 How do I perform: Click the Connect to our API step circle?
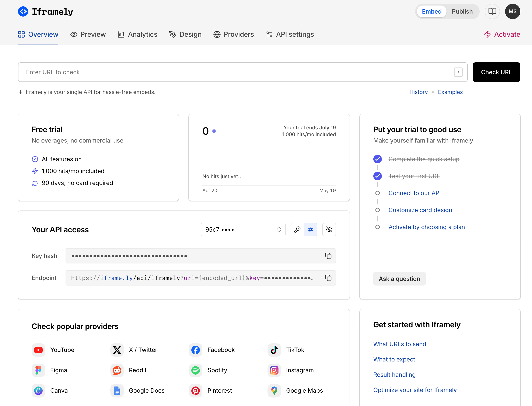(377, 193)
